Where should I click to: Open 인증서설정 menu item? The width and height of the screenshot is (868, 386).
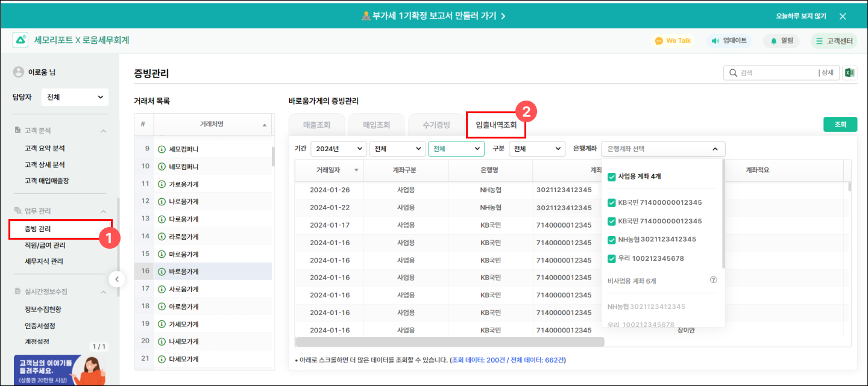pos(40,325)
